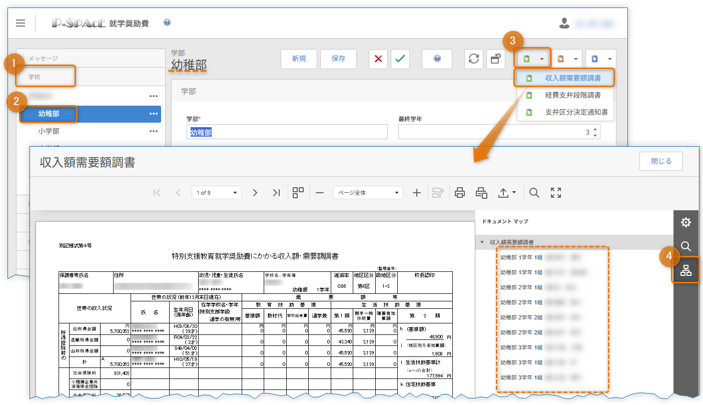The height and width of the screenshot is (405, 703).
Task: Print the report with printer icon
Action: point(460,193)
